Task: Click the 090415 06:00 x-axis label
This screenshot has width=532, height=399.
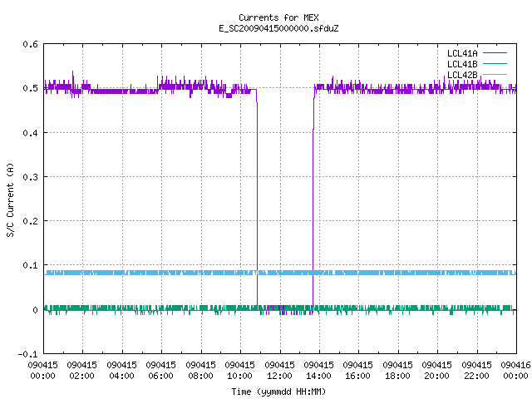Action: (x=160, y=370)
